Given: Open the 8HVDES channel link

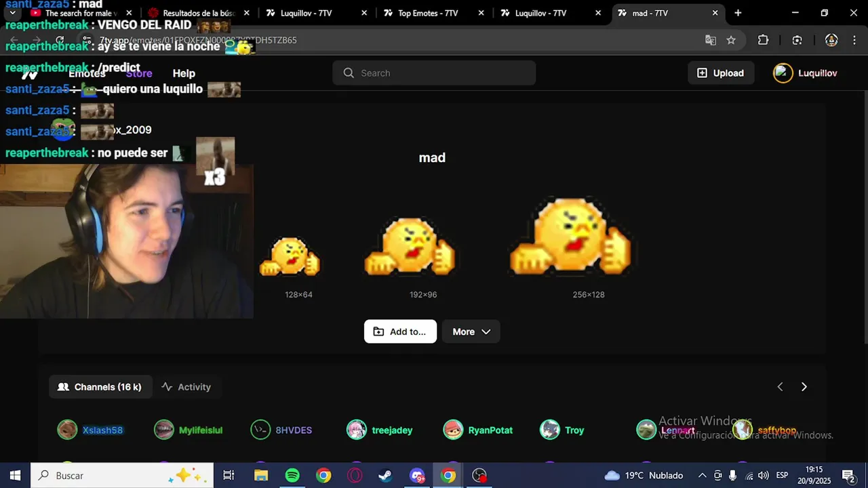Looking at the screenshot, I should tap(294, 430).
